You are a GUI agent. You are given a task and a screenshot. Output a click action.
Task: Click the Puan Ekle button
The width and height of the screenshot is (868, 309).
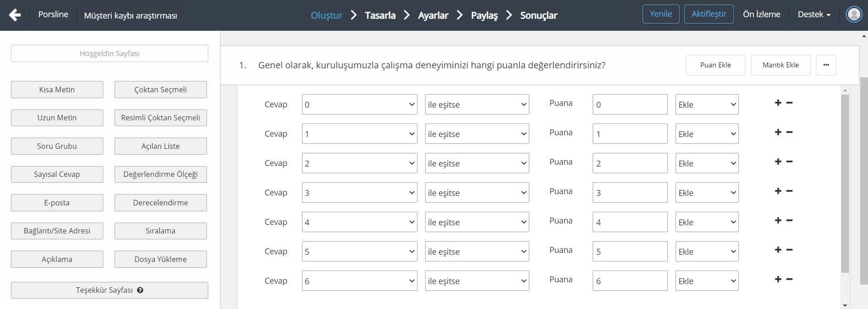(x=715, y=65)
